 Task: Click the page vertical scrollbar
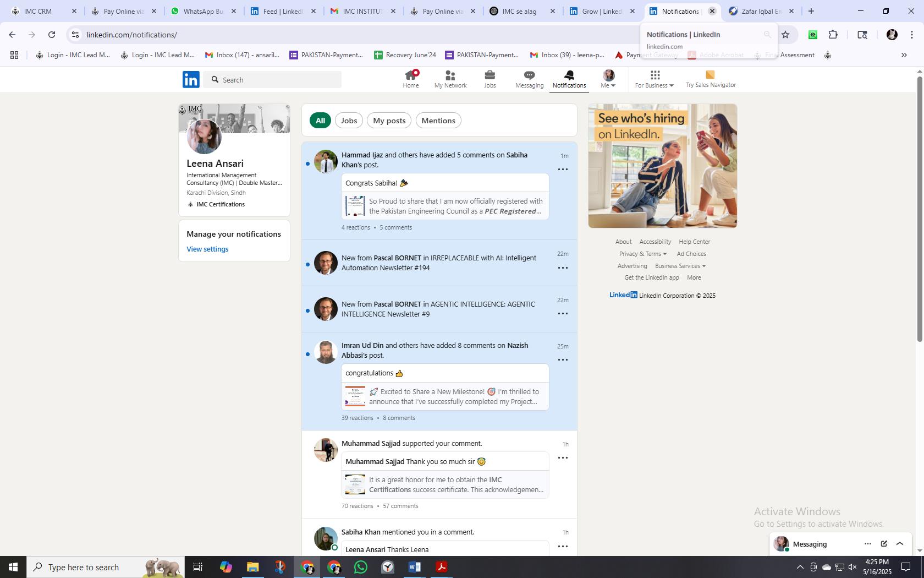coord(919,209)
